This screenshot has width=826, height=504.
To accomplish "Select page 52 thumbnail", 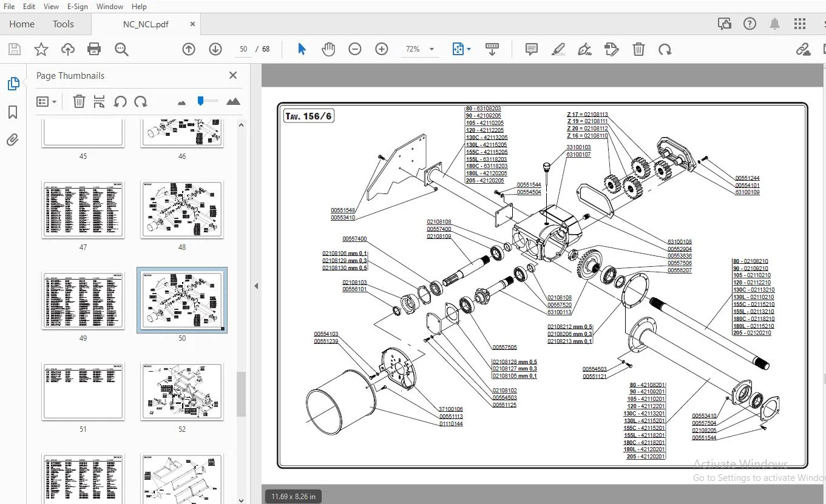I will [x=182, y=392].
